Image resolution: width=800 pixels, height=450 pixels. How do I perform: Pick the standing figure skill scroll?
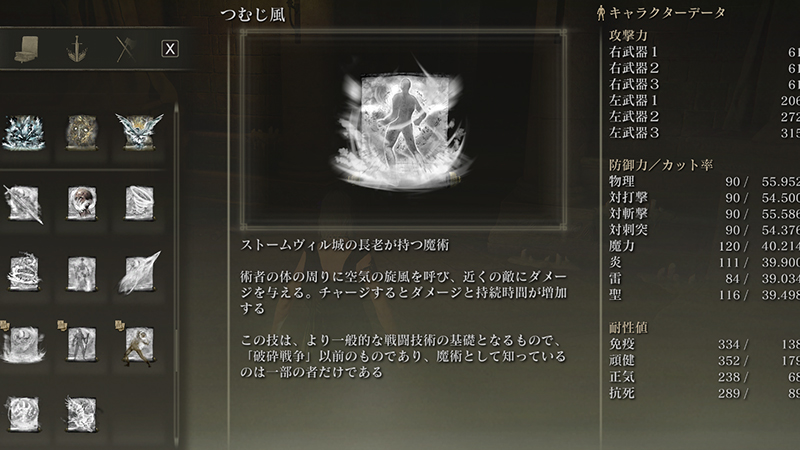click(82, 274)
